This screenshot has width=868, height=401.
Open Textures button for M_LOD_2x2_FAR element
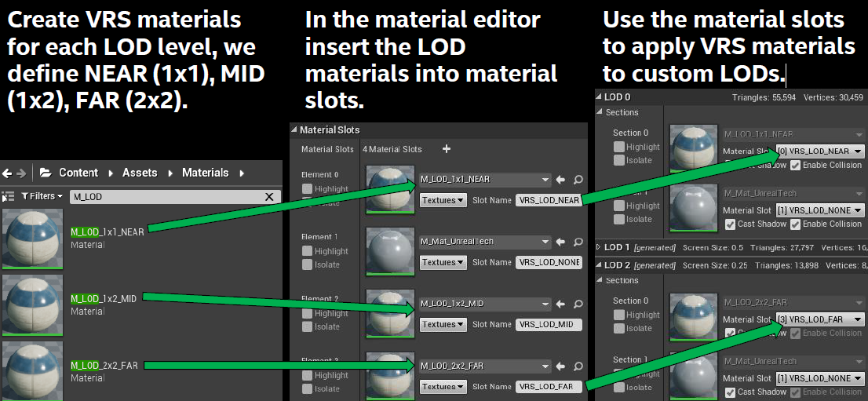tap(443, 387)
